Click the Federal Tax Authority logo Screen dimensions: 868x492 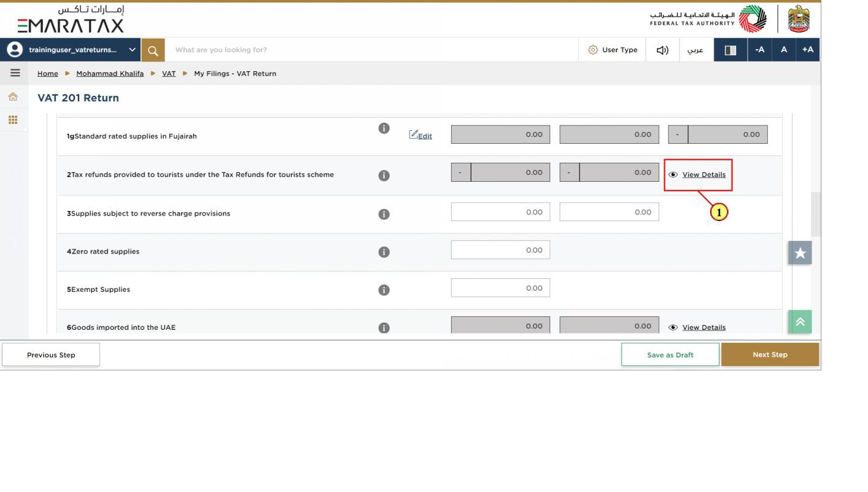click(708, 18)
